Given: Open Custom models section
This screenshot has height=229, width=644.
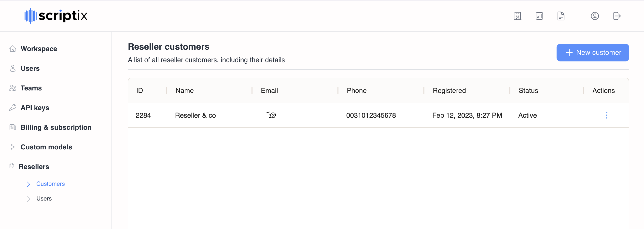Looking at the screenshot, I should click(x=46, y=147).
